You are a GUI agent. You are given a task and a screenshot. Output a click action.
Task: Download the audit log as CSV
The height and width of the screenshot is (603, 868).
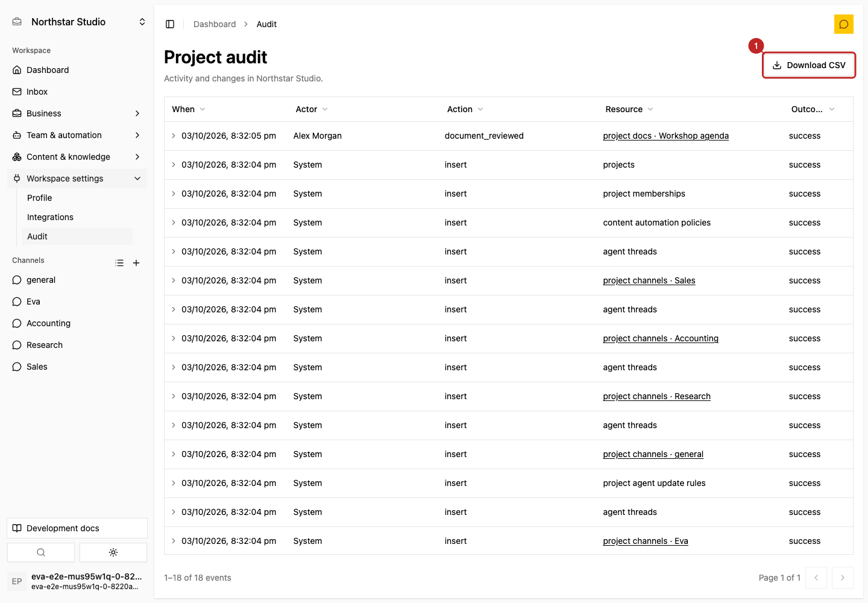pos(809,65)
